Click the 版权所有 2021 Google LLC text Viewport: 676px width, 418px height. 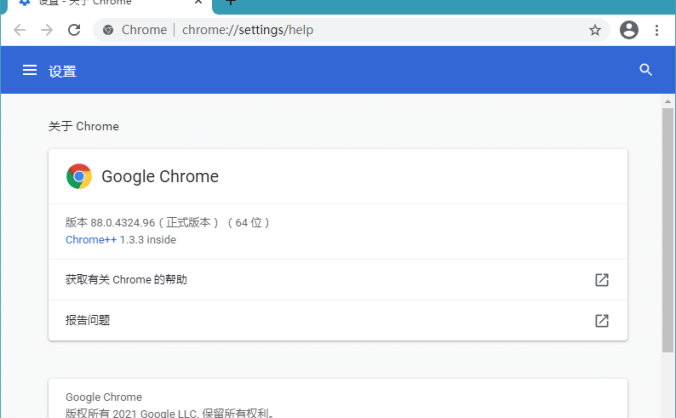[169, 413]
